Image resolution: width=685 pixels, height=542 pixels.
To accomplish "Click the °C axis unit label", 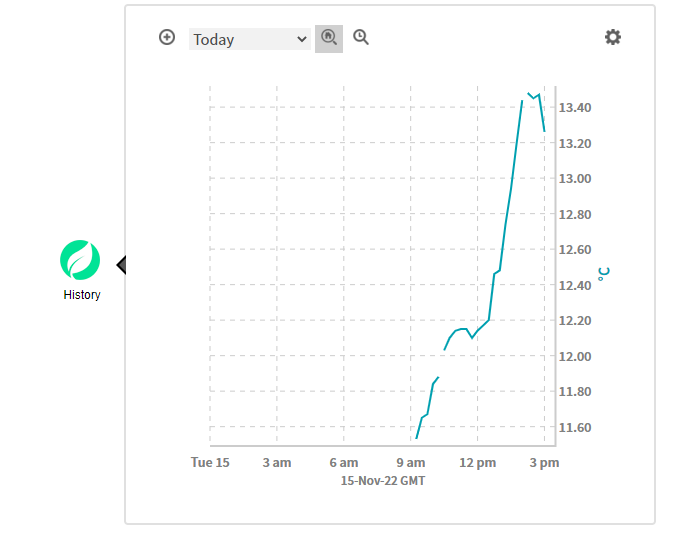I will pyautogui.click(x=603, y=274).
